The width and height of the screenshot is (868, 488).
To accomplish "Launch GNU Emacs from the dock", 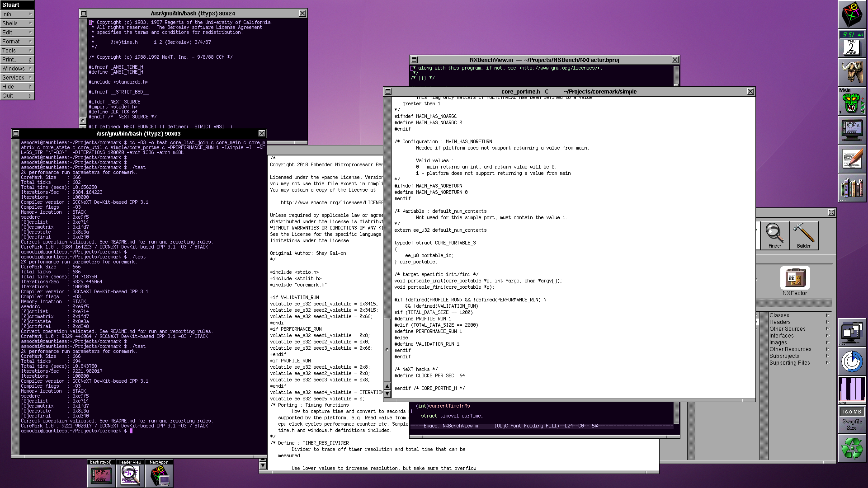I will (851, 72).
